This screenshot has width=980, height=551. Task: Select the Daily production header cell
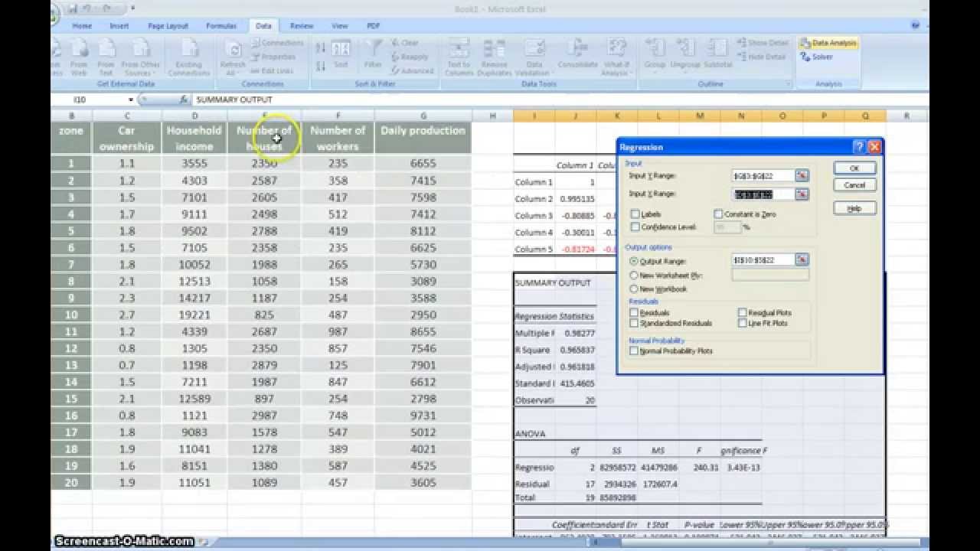coord(423,138)
